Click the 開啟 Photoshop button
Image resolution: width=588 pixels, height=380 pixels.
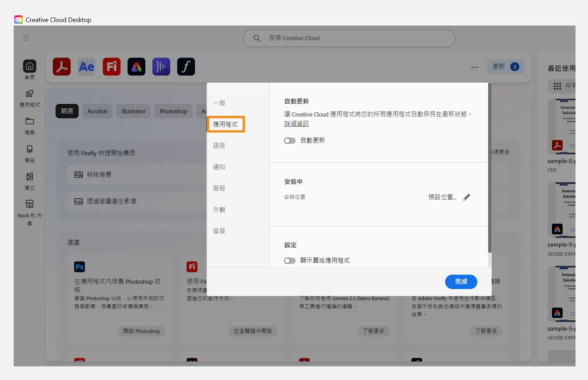[x=141, y=331]
